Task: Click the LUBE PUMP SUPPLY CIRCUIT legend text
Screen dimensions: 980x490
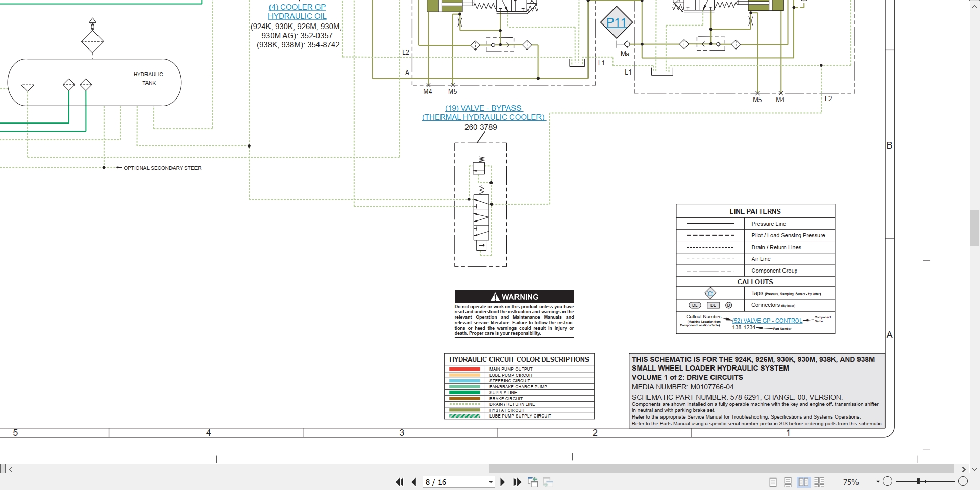Action: 520,416
